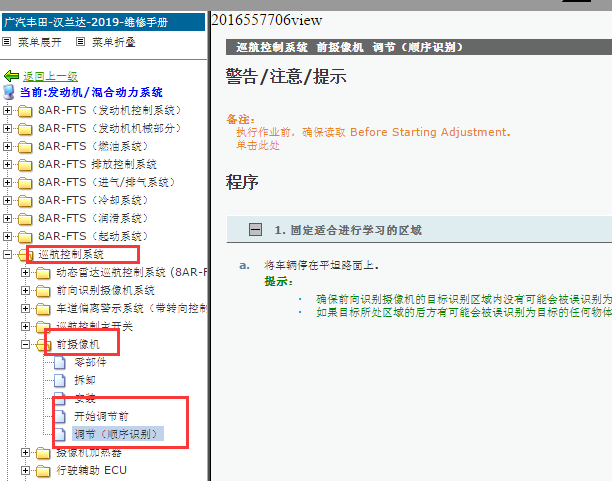This screenshot has width=612, height=481.
Task: Select 行驶辅助 ECU tree item
Action: click(x=91, y=470)
